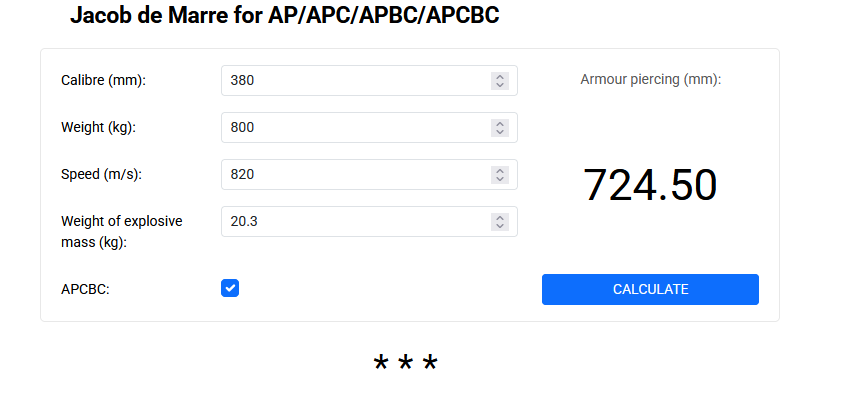Decrease the Calibre value with down arrow

pos(500,85)
